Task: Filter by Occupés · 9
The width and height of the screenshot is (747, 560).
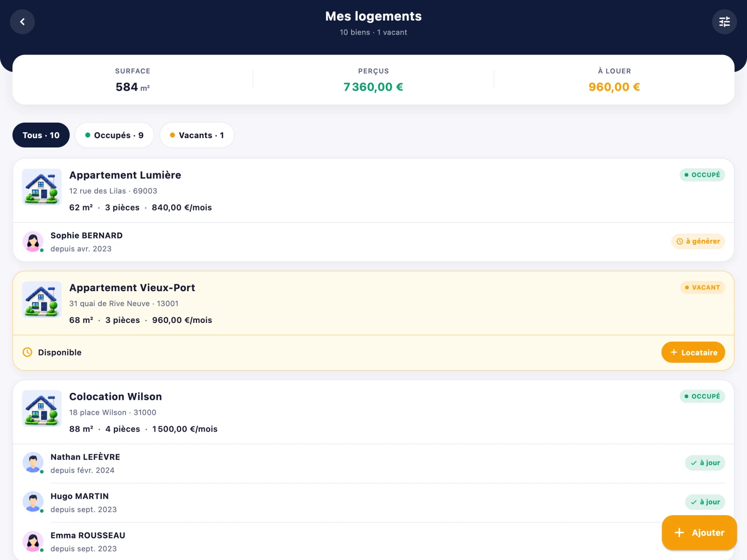Action: (x=114, y=135)
